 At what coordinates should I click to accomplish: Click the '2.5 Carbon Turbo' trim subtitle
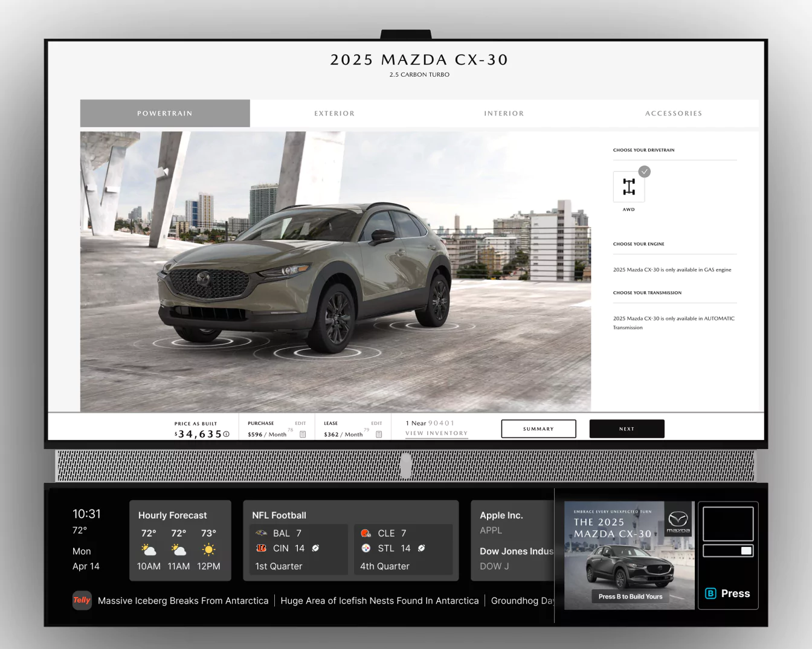pyautogui.click(x=419, y=74)
